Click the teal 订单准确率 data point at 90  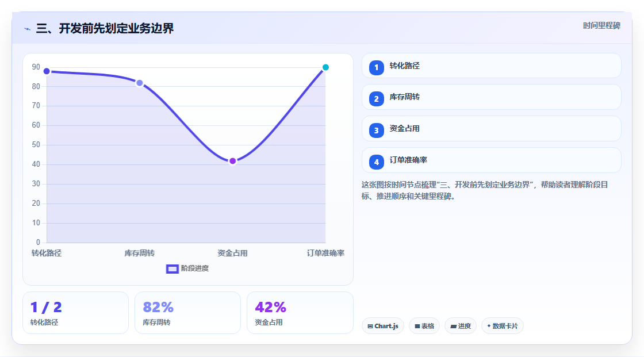coord(325,67)
